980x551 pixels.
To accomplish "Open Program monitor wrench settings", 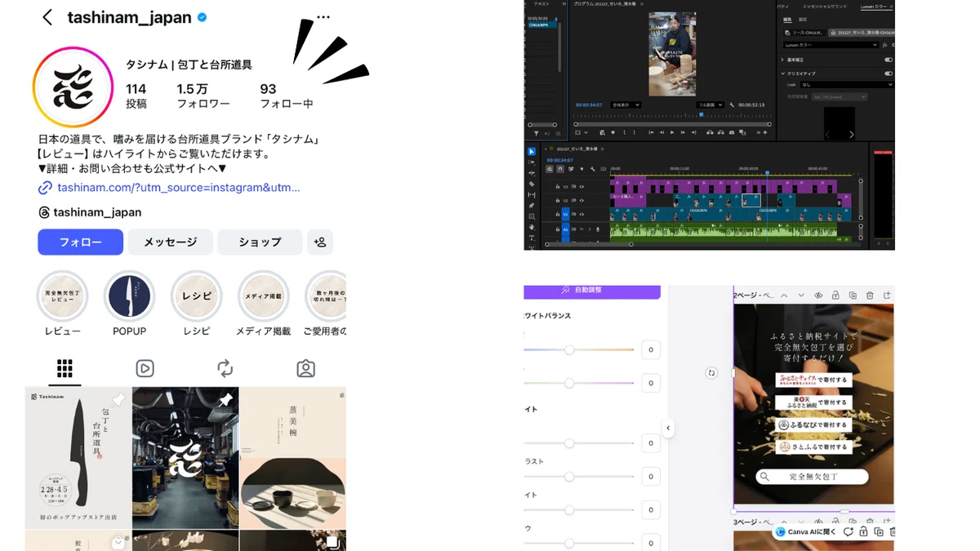I will coord(732,104).
